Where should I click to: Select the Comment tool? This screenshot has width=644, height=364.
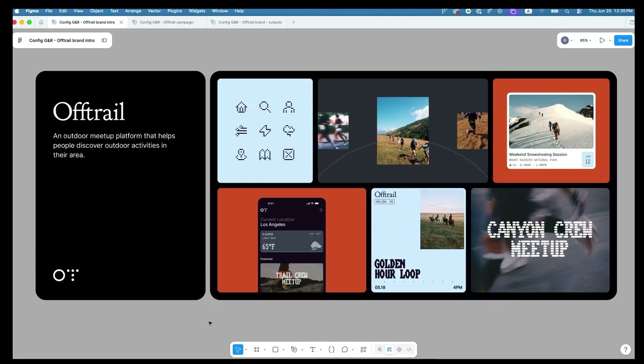point(345,350)
